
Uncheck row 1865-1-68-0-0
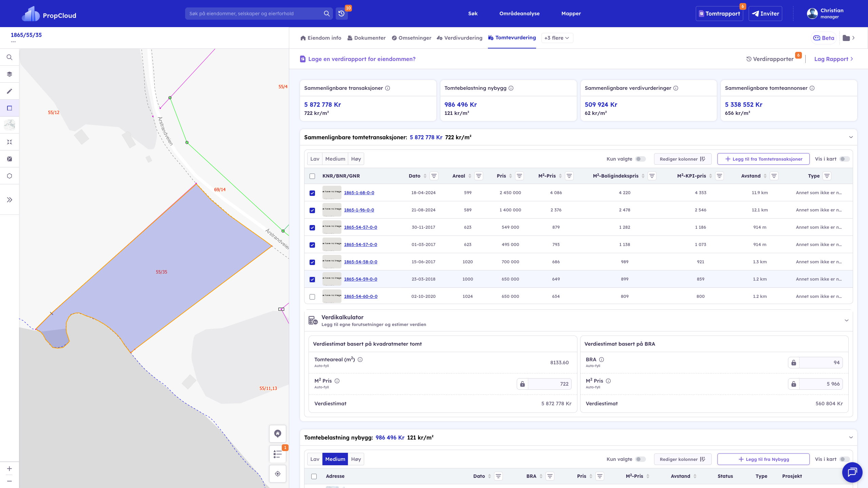click(312, 193)
